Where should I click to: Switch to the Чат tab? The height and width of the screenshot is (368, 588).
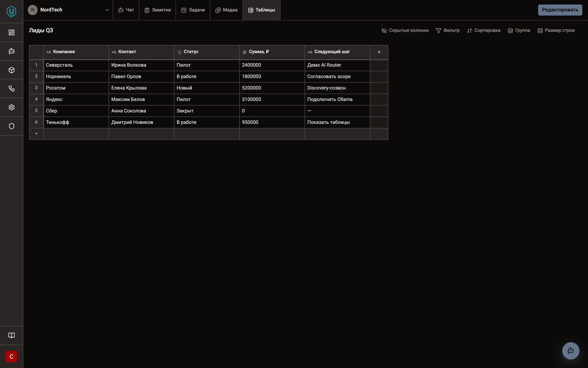point(126,10)
